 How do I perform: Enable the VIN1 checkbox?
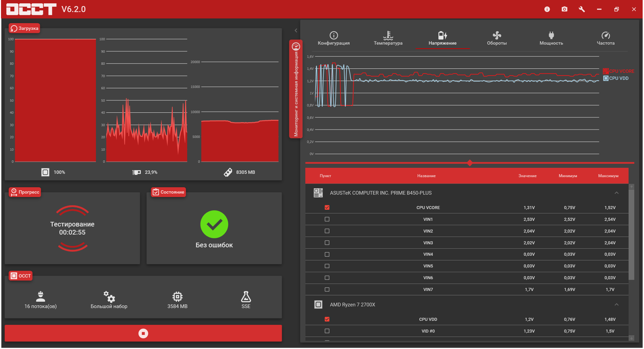(x=327, y=219)
